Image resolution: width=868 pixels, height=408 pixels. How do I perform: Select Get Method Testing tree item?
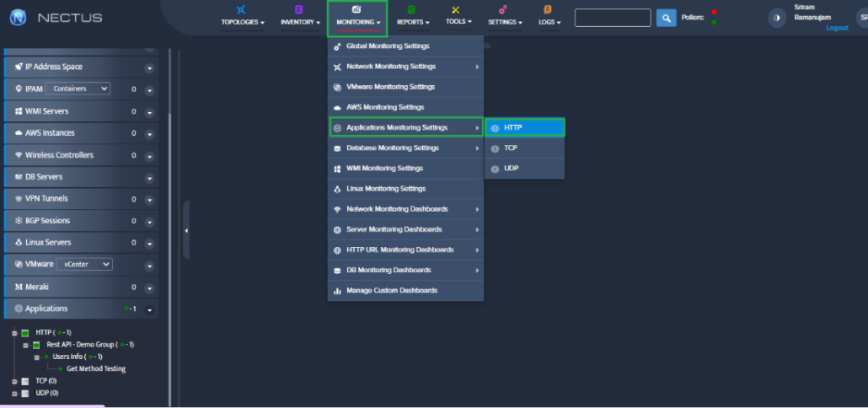(96, 368)
